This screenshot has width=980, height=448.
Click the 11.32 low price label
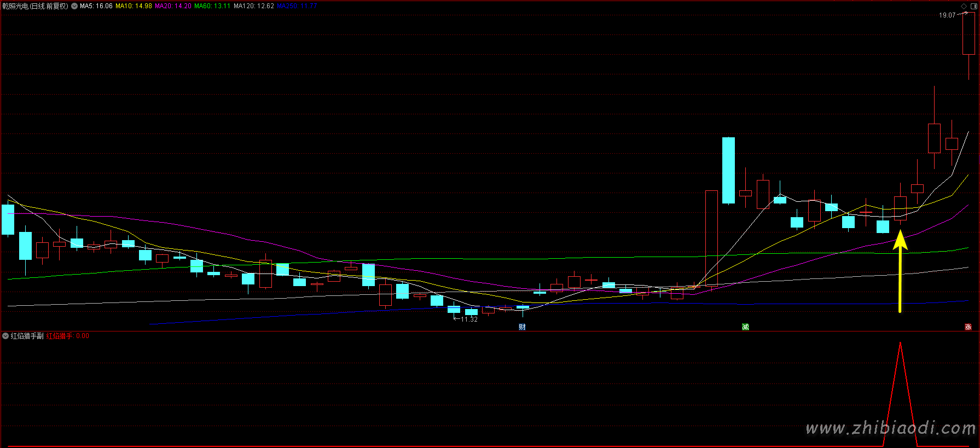(469, 319)
